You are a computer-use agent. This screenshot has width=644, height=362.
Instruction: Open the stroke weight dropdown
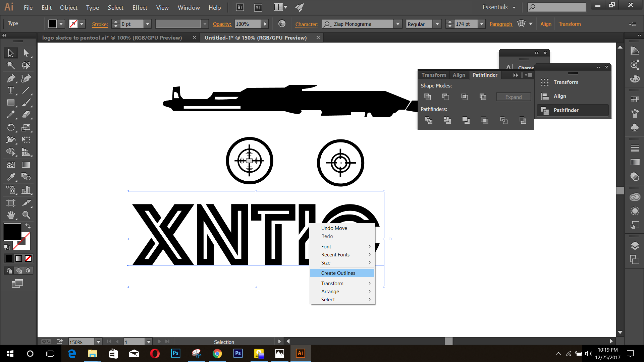147,24
